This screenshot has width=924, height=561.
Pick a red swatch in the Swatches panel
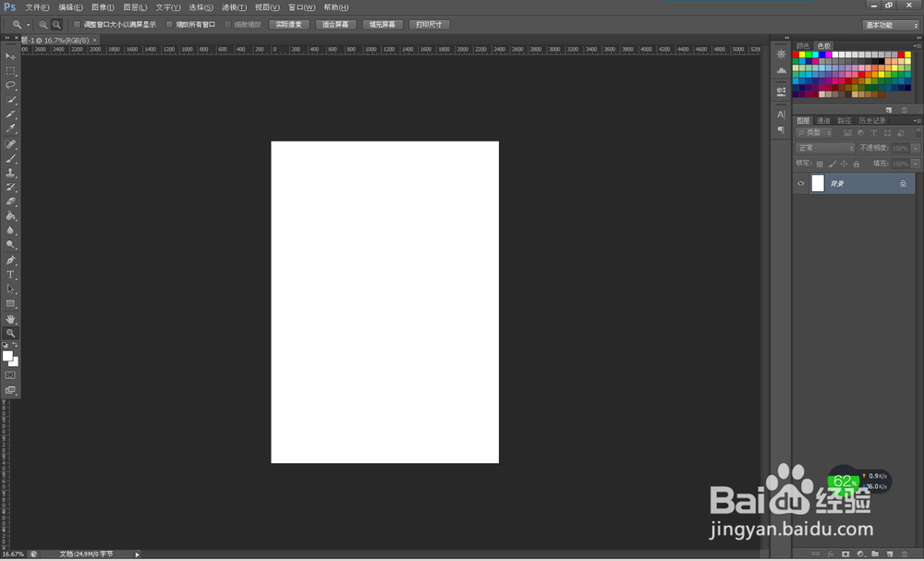tap(794, 55)
